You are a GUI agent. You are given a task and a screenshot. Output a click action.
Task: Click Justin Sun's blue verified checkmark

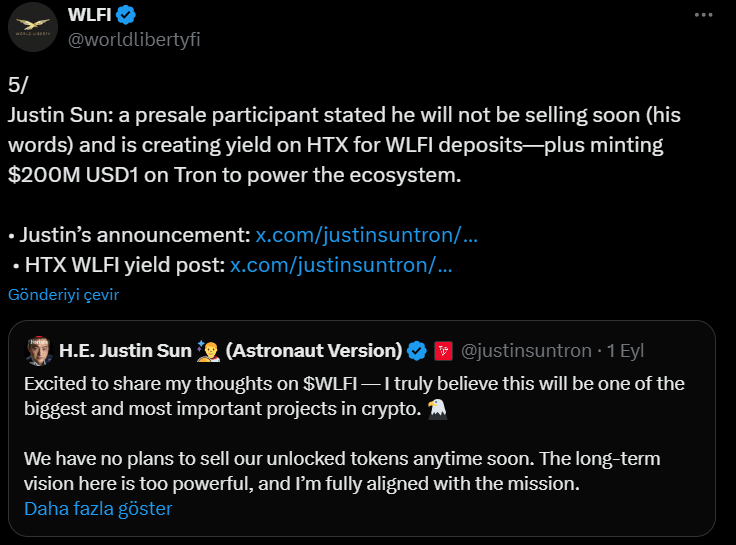click(418, 350)
